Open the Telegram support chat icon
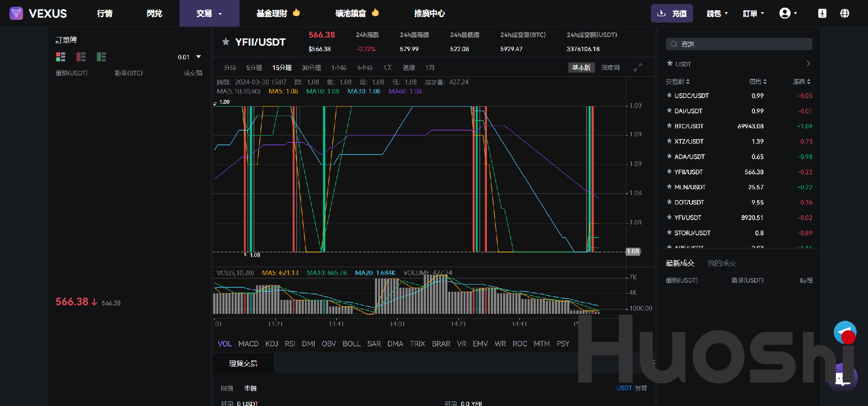868x406 pixels. pos(844,333)
